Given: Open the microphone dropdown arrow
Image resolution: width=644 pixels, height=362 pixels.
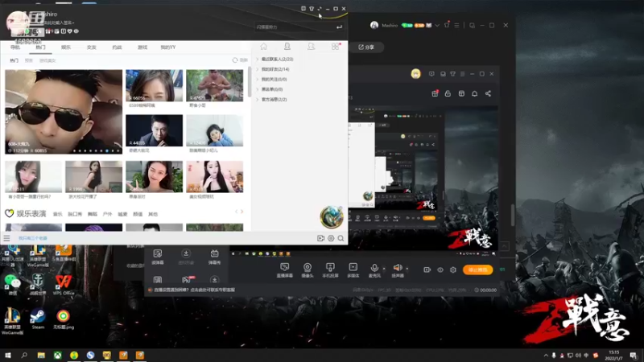Looking at the screenshot, I should click(x=384, y=269).
